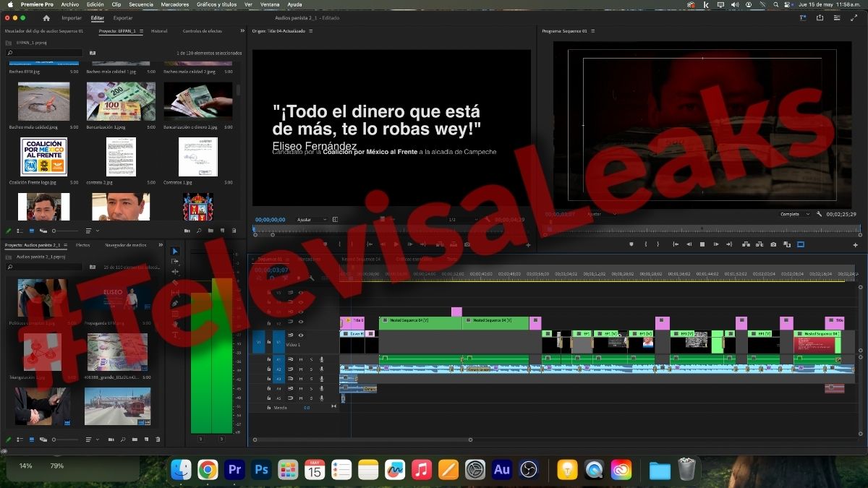This screenshot has width=868, height=488.
Task: Toggle the blue V1 source patch button
Action: tap(258, 341)
